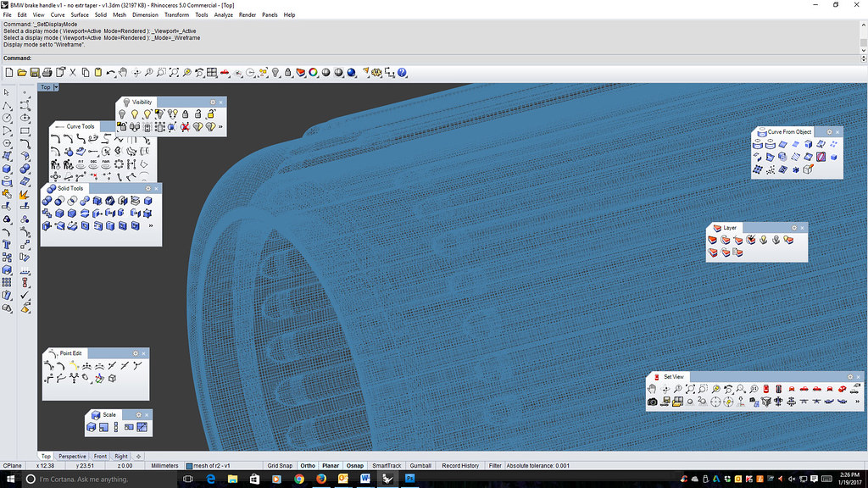Click the Millimeters units field
The image size is (868, 488).
pos(164,465)
